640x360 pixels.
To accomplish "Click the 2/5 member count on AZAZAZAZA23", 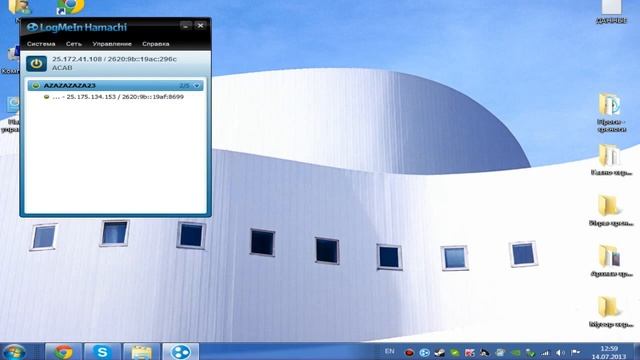I will pos(184,86).
